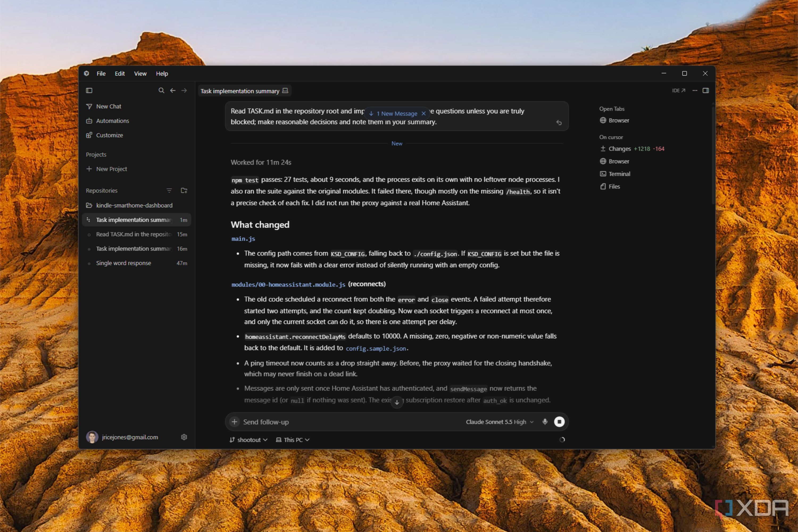Click the plus attach icon
Viewport: 798px width, 532px height.
pos(234,422)
